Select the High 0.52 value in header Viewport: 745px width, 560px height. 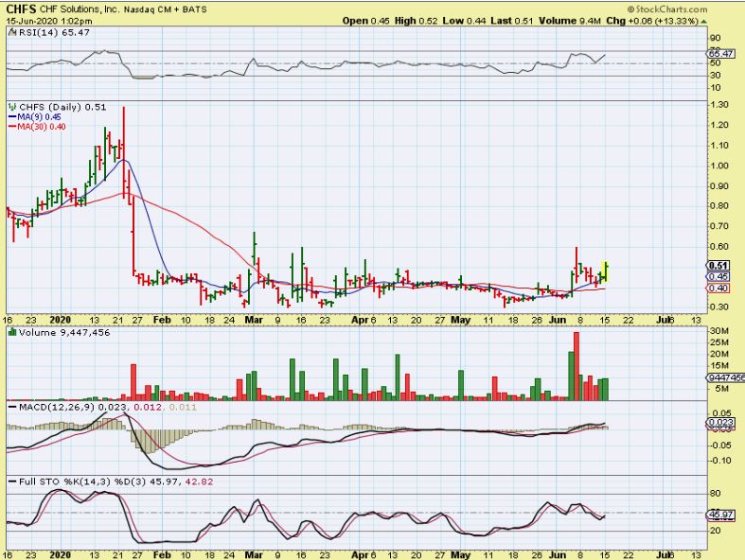416,21
